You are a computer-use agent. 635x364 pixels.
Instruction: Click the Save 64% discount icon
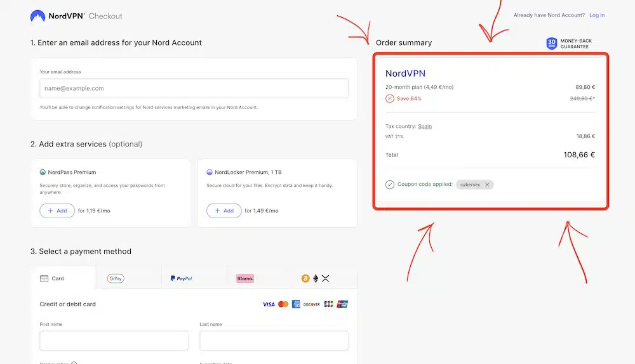pyautogui.click(x=390, y=98)
